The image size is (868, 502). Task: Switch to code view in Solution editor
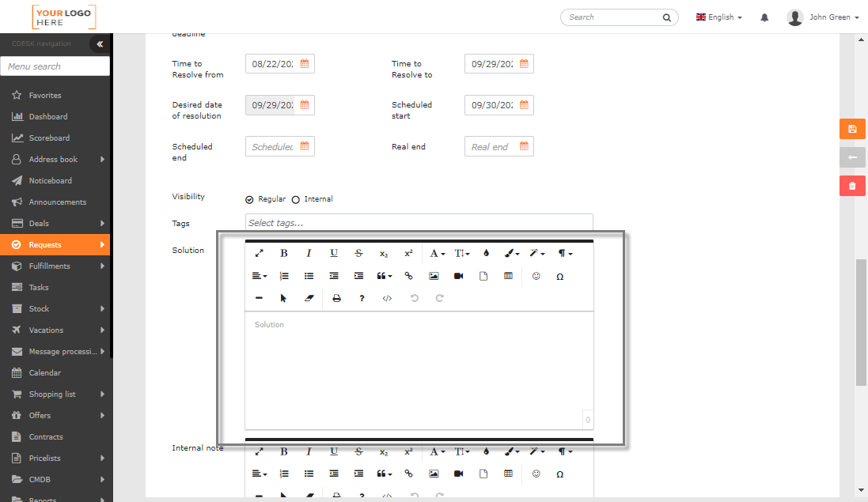coord(387,298)
